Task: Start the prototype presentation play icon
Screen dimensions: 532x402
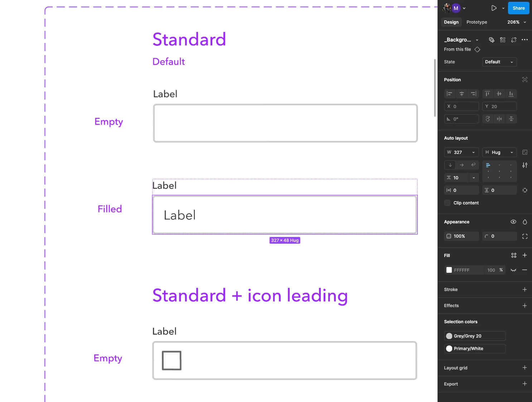Action: 494,8
